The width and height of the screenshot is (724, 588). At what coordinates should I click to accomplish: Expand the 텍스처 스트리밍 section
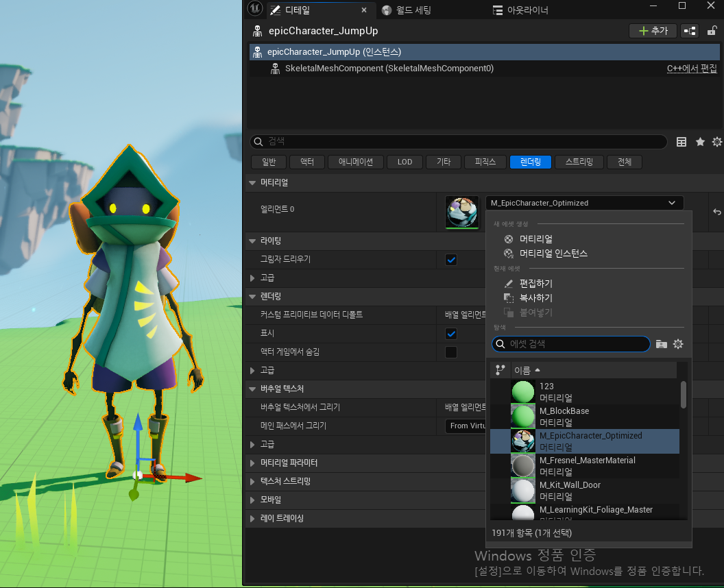click(252, 481)
